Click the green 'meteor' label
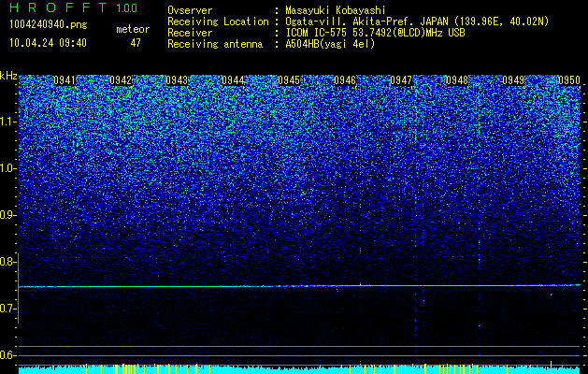The width and height of the screenshot is (588, 374). [x=133, y=29]
